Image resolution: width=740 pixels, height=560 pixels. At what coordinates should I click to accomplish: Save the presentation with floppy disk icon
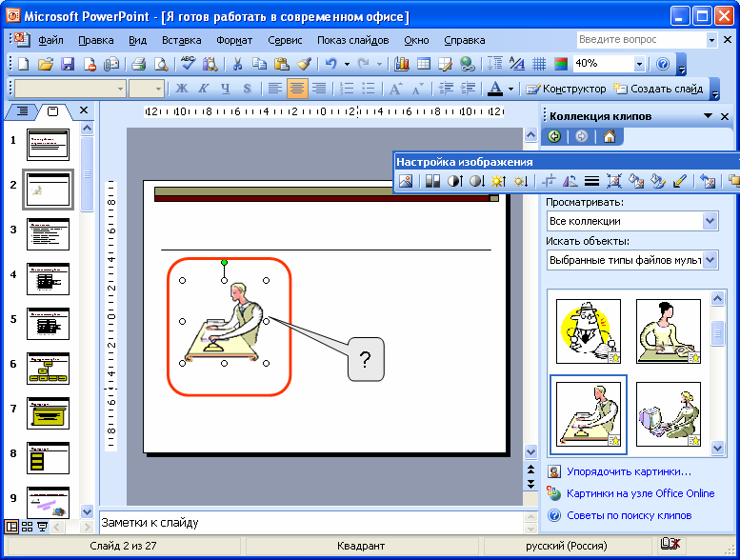coord(68,64)
